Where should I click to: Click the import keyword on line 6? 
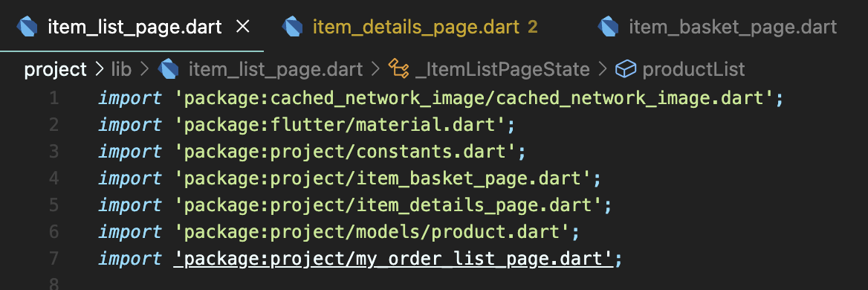point(130,232)
